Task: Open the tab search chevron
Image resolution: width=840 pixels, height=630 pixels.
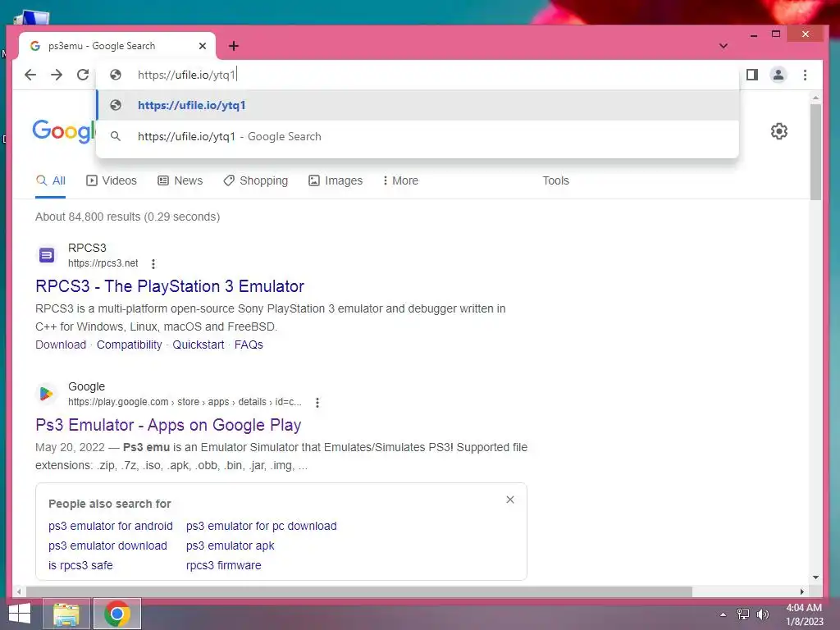Action: click(724, 46)
